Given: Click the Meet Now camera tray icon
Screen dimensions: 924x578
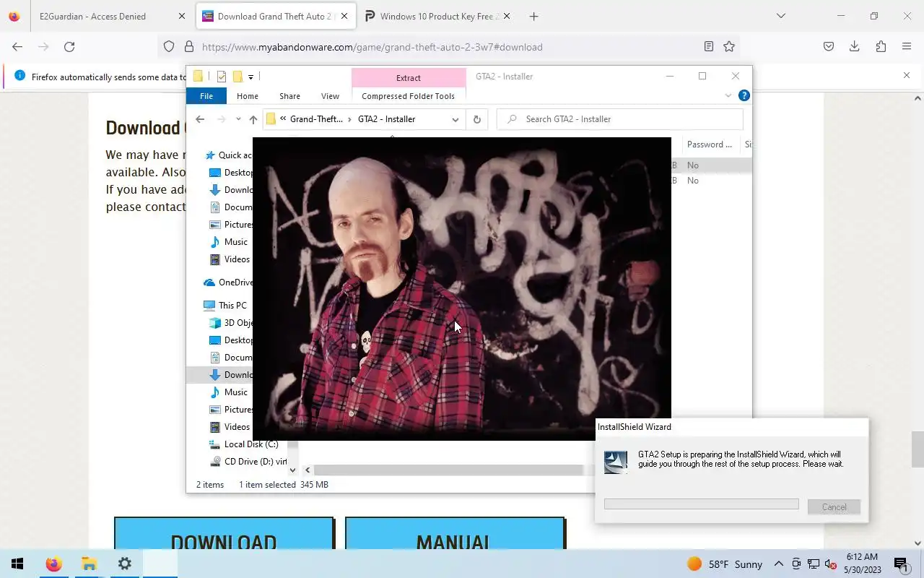Looking at the screenshot, I should [x=796, y=564].
